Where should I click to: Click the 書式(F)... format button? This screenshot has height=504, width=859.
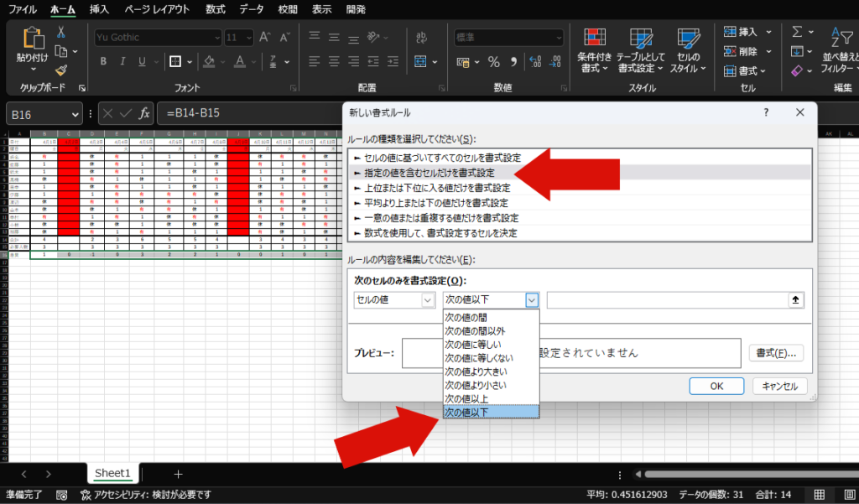pyautogui.click(x=776, y=353)
